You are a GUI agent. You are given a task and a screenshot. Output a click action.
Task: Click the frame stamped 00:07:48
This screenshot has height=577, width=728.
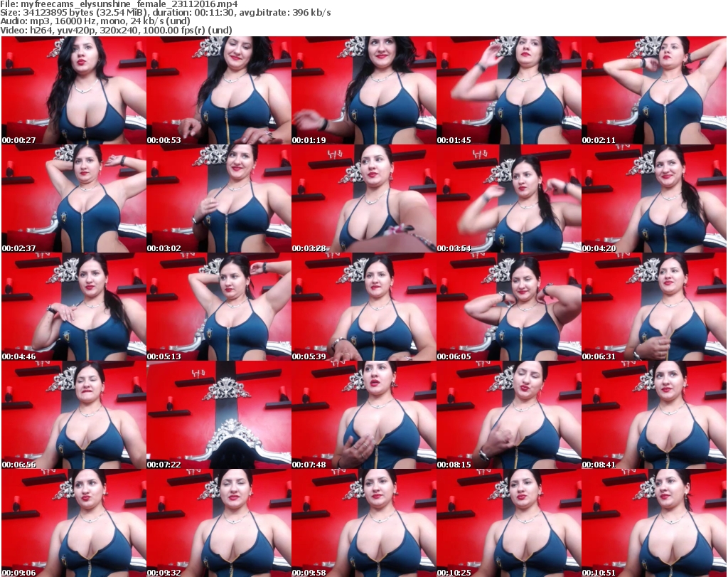pos(364,415)
